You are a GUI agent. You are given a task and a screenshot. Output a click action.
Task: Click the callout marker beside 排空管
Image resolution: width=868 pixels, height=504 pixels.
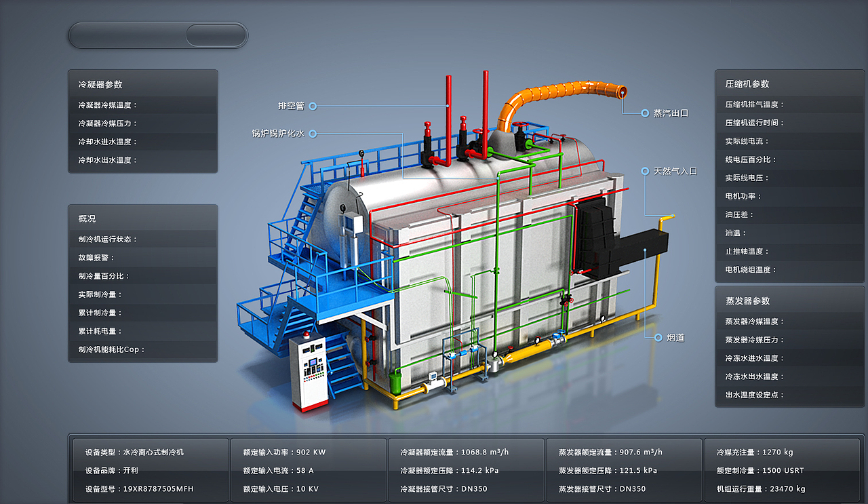pyautogui.click(x=313, y=106)
